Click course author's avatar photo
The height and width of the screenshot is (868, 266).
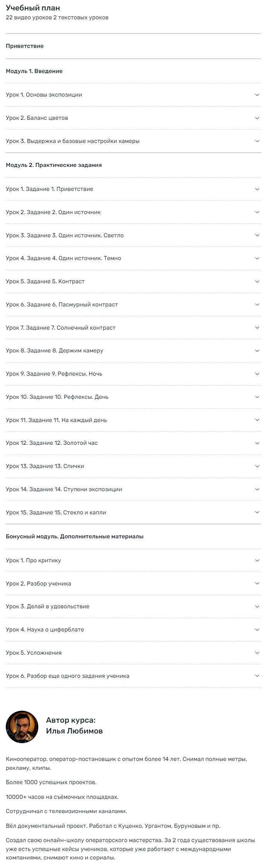point(22,727)
